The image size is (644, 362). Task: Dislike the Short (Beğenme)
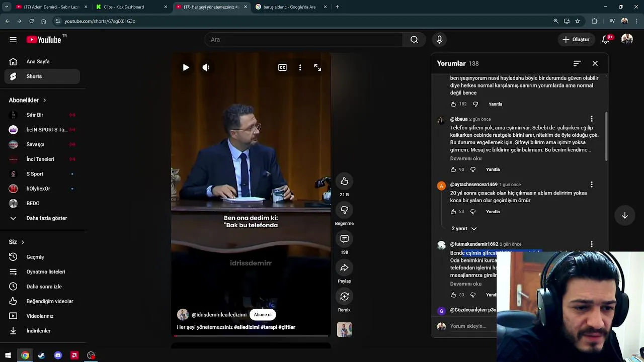tap(344, 210)
